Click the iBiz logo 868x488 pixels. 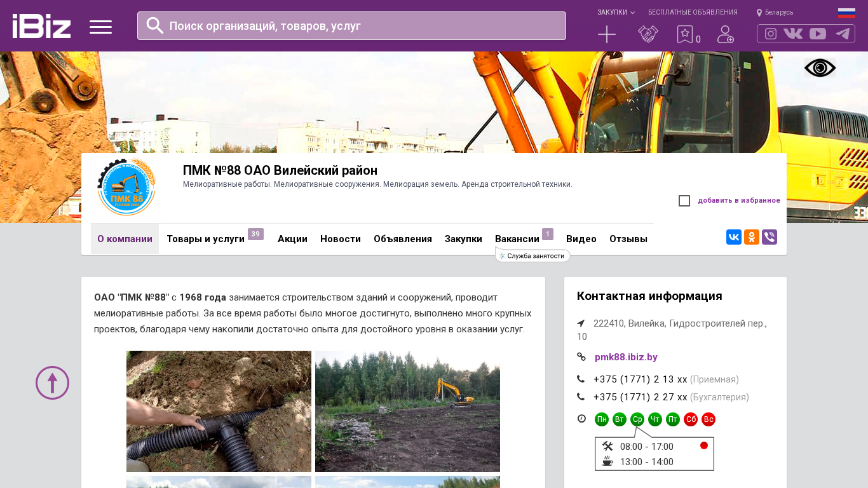point(41,26)
